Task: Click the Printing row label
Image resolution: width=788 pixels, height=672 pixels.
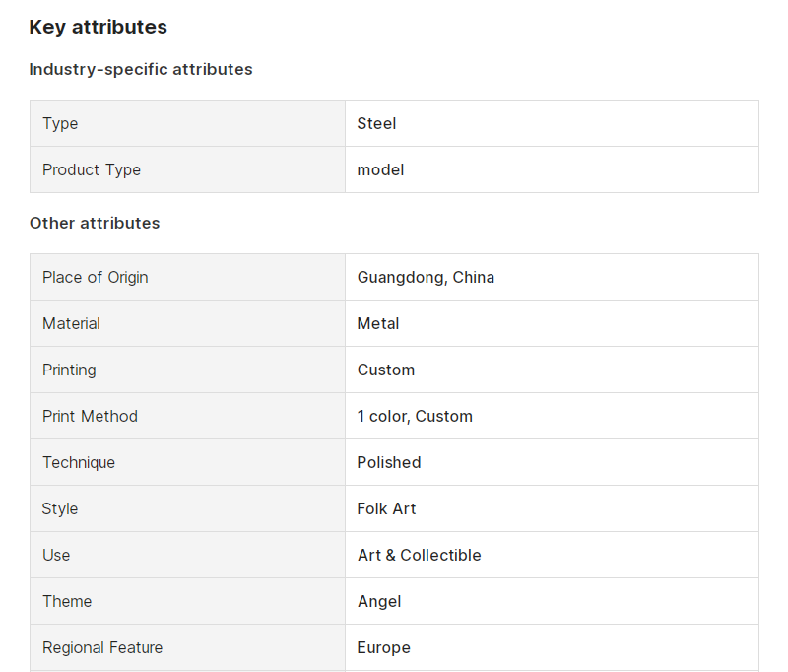Action: (x=69, y=370)
